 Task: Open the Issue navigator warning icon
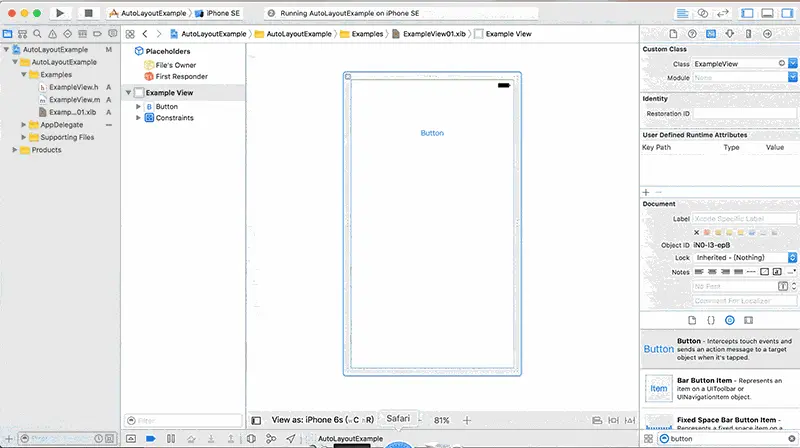click(x=53, y=34)
